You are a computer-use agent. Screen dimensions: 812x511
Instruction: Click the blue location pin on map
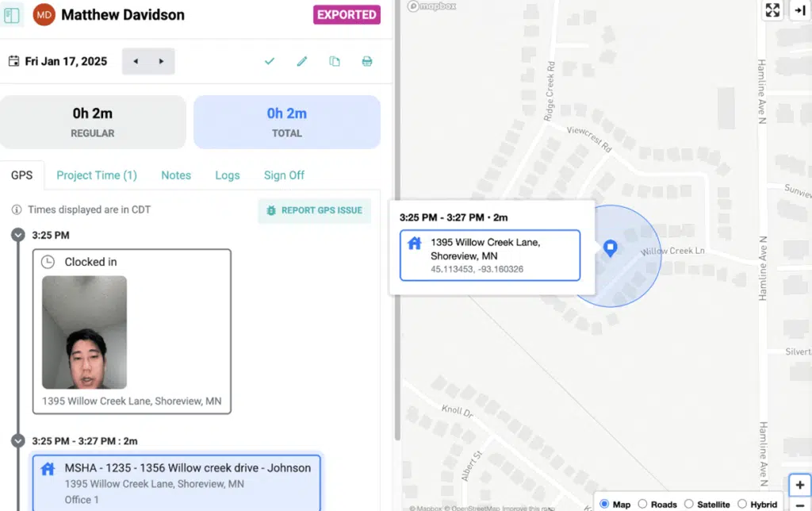pyautogui.click(x=610, y=249)
